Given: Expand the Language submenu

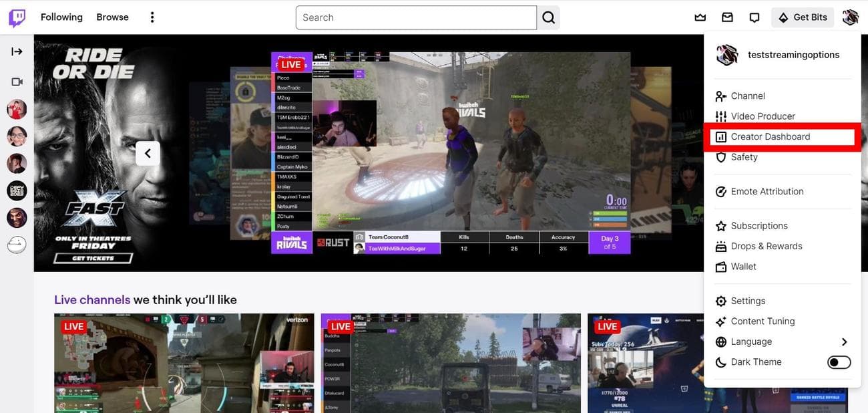Looking at the screenshot, I should 844,341.
